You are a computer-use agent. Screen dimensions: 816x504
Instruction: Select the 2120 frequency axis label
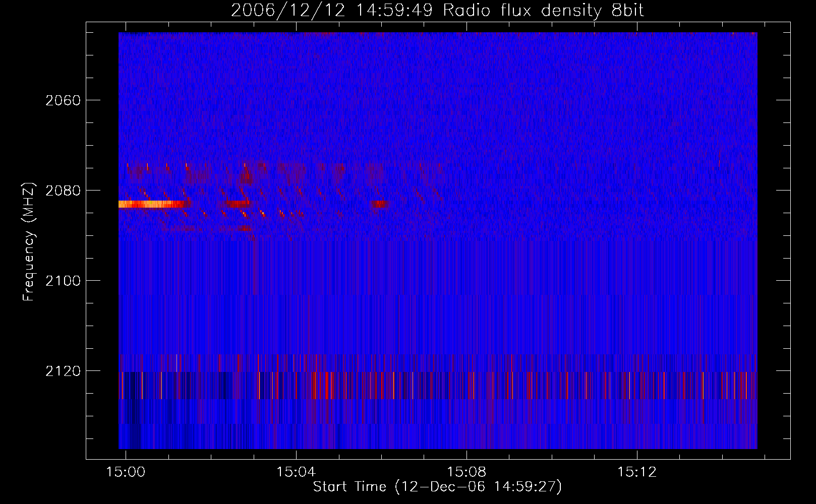(63, 371)
